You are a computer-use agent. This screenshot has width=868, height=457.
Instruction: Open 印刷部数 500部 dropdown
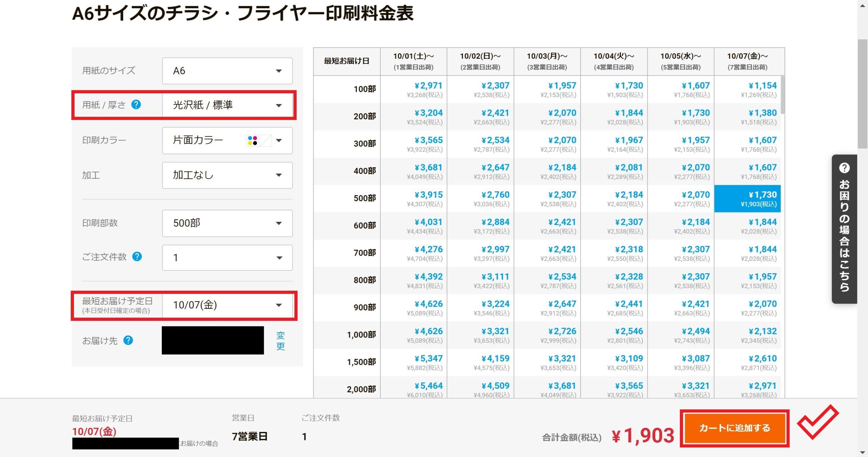click(227, 223)
